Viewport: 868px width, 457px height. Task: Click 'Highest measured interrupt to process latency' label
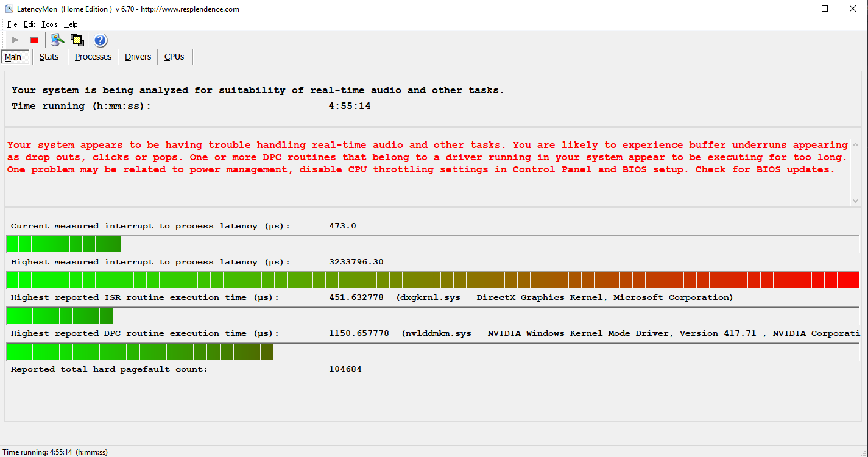click(150, 262)
